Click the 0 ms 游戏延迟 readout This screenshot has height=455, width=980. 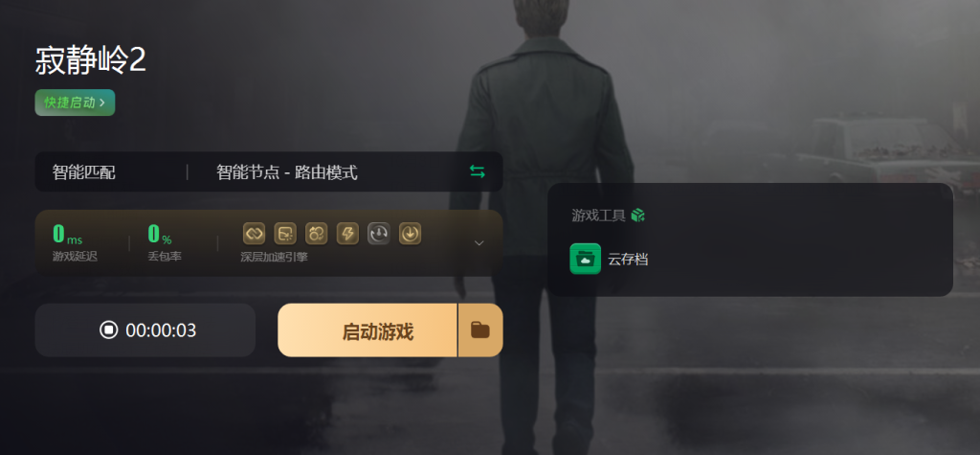point(75,243)
